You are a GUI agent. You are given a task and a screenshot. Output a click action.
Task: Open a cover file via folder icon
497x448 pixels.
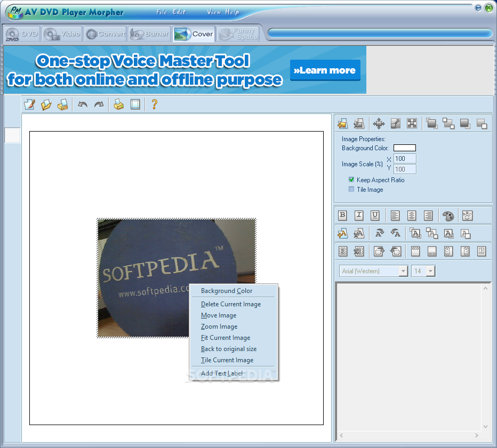[x=46, y=104]
